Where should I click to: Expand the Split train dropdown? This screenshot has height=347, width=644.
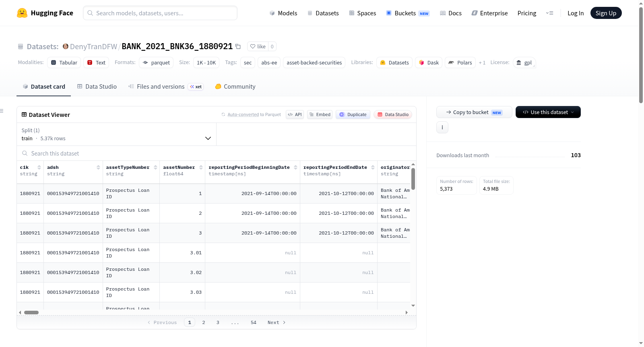(116, 134)
